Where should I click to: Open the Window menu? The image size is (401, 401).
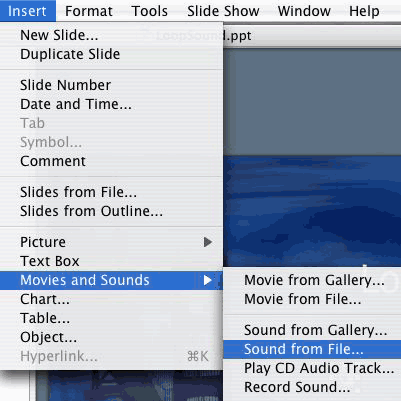[304, 11]
